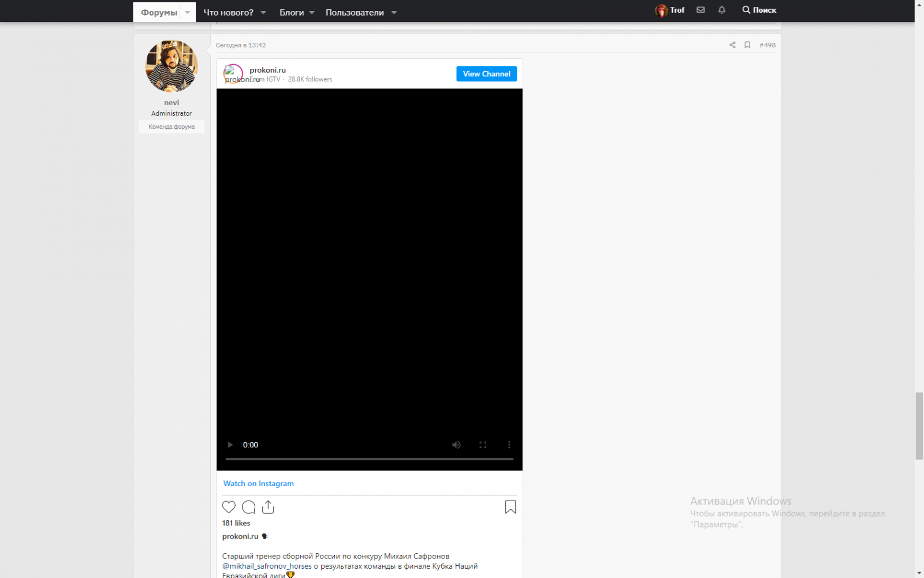Open the notifications bell icon
The height and width of the screenshot is (578, 924).
(722, 10)
